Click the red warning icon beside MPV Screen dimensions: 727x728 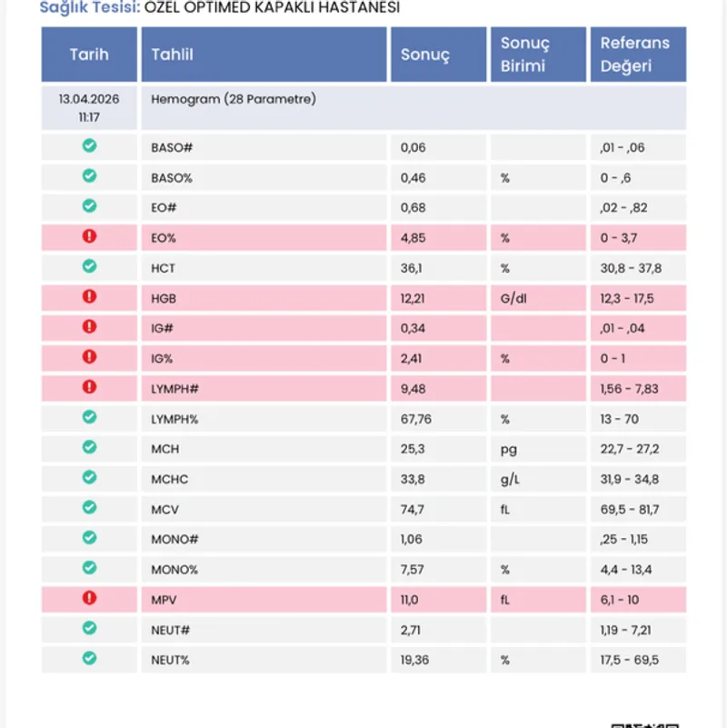[89, 597]
